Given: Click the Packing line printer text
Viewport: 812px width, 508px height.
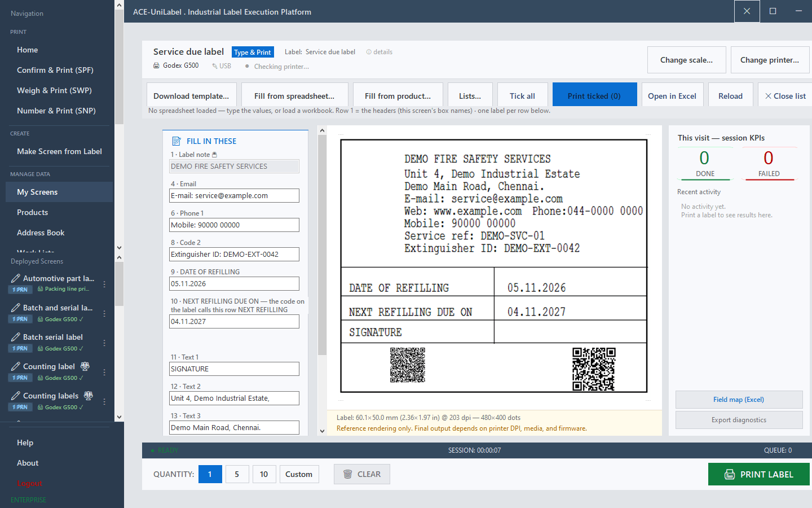Looking at the screenshot, I should pos(67,289).
